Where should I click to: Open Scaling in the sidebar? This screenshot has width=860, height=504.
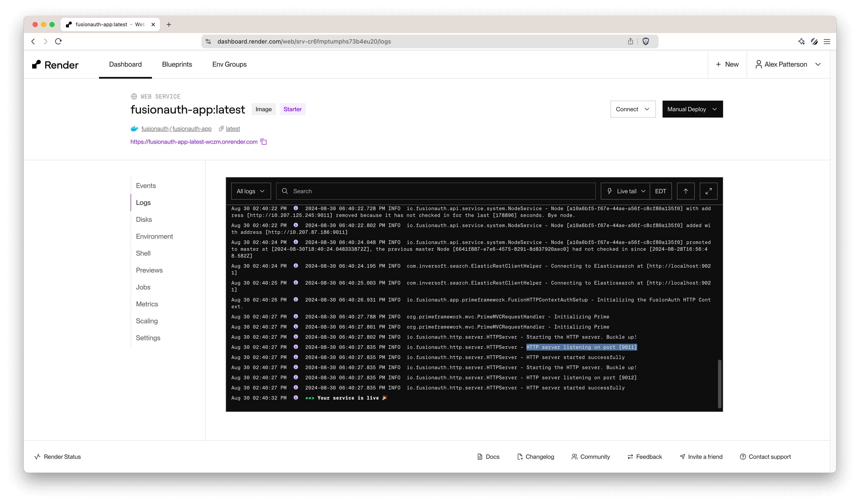point(147,321)
